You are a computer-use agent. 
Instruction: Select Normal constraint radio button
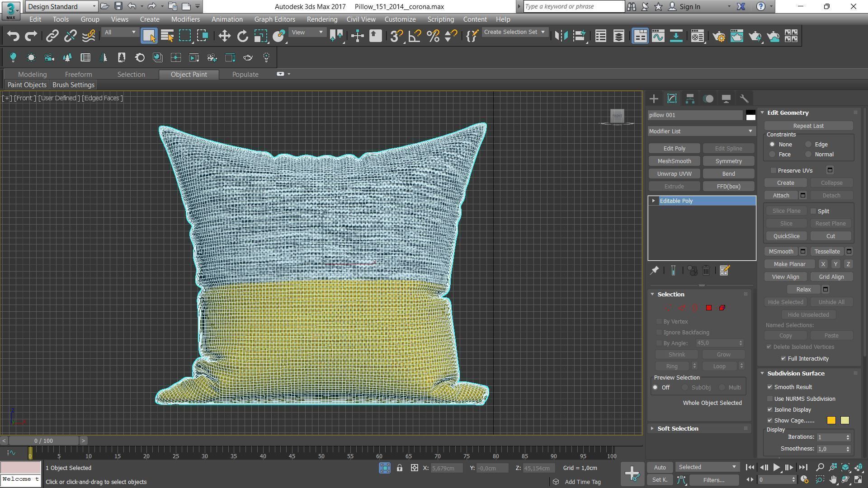click(x=808, y=155)
